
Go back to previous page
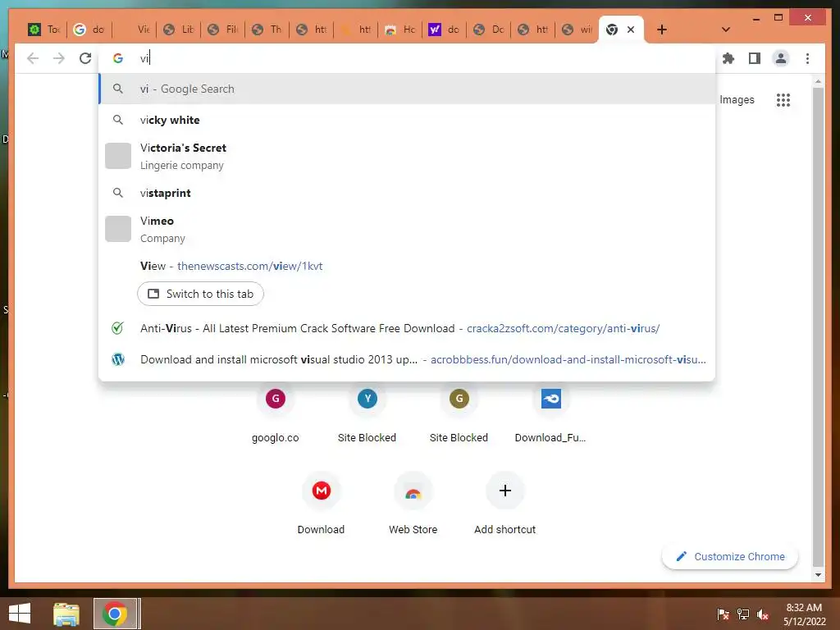click(33, 58)
